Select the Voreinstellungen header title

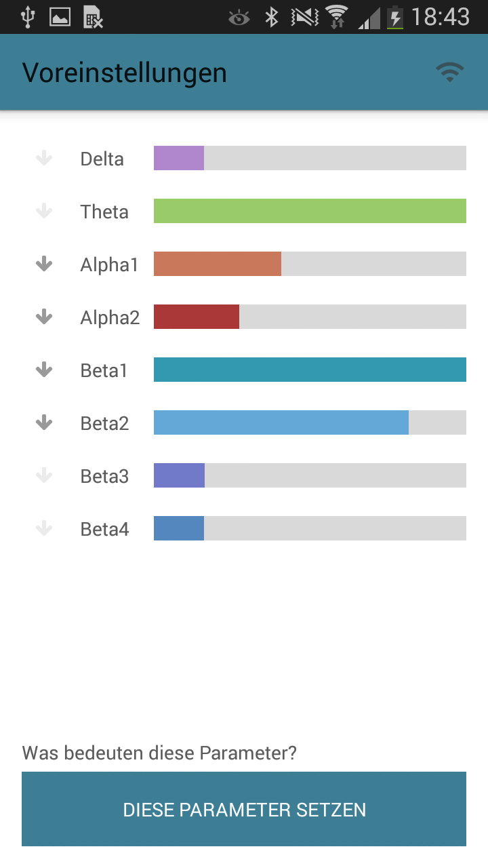click(124, 73)
